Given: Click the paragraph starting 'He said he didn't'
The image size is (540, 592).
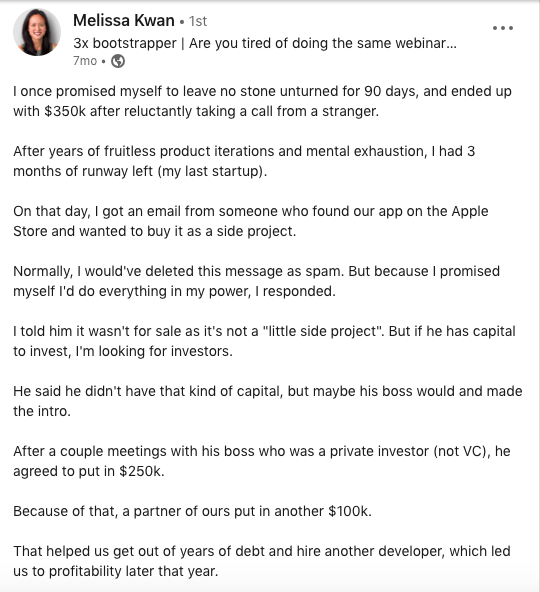Looking at the screenshot, I should pos(268,401).
